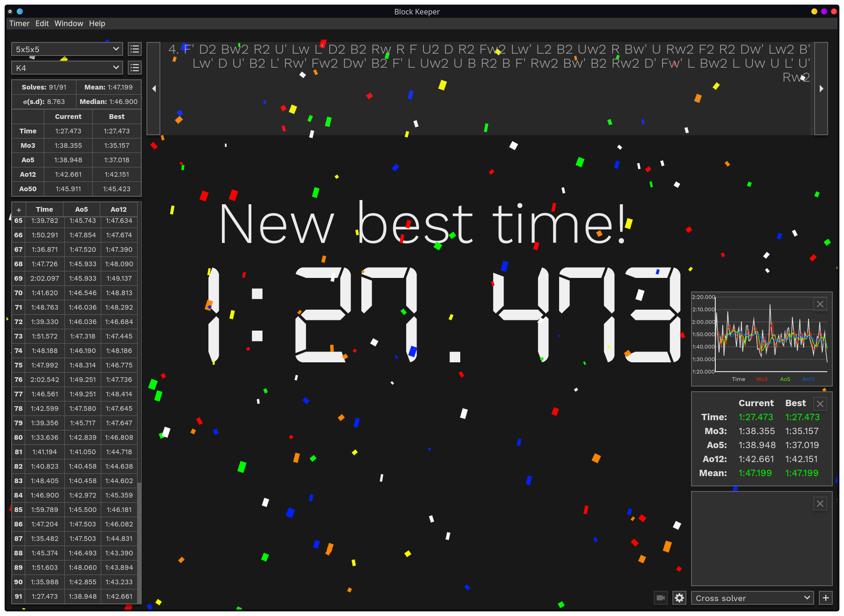The height and width of the screenshot is (616, 844).
Task: Select solve 80 with time 1:33.636
Action: point(75,437)
